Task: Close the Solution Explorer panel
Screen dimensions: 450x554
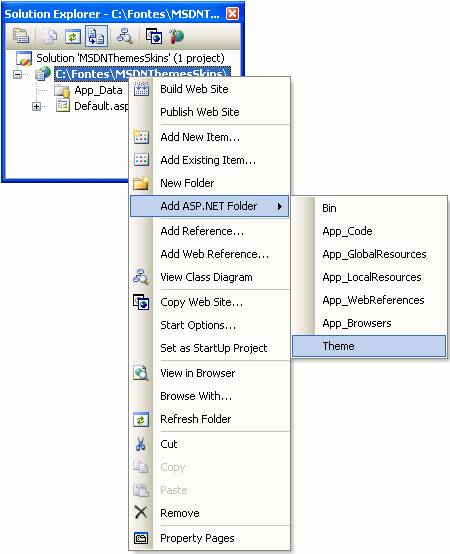Action: pyautogui.click(x=232, y=14)
